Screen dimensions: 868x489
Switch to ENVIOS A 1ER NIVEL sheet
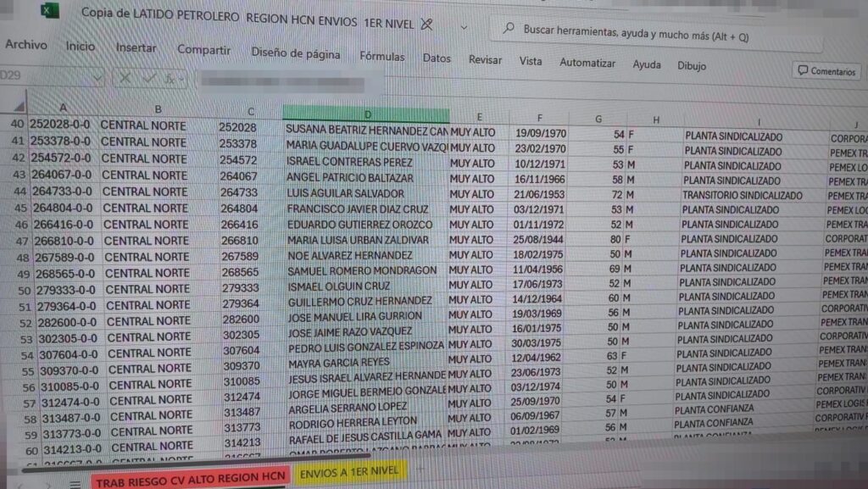point(350,474)
